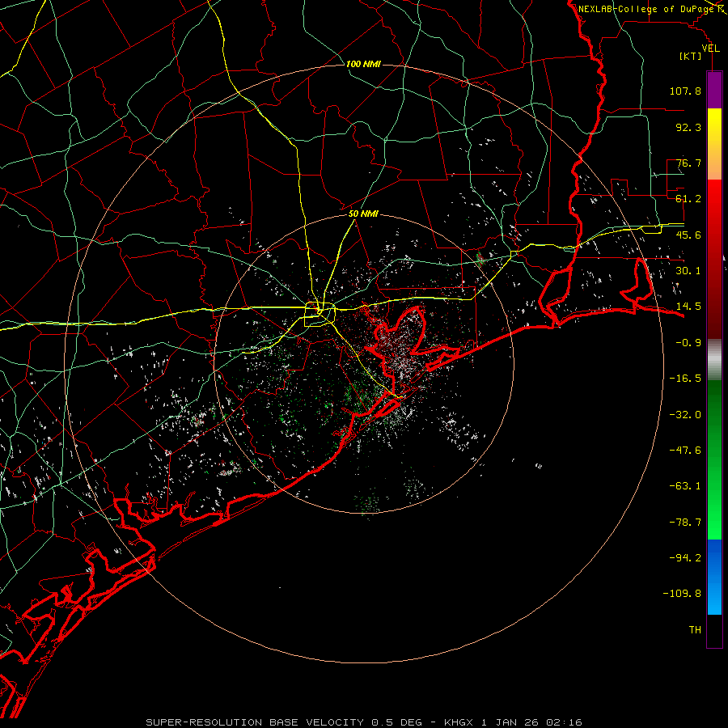The width and height of the screenshot is (728, 728).
Task: Click the 100 NMI range ring label
Action: [x=363, y=64]
